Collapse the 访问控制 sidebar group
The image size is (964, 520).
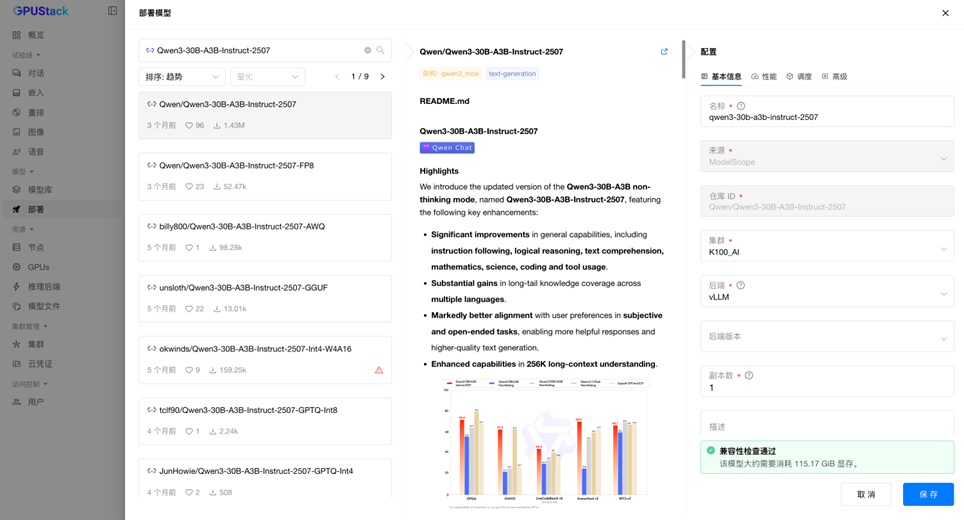point(30,384)
